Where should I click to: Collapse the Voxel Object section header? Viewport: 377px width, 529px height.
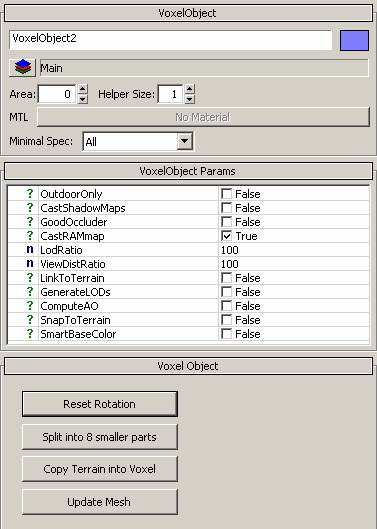[188, 366]
